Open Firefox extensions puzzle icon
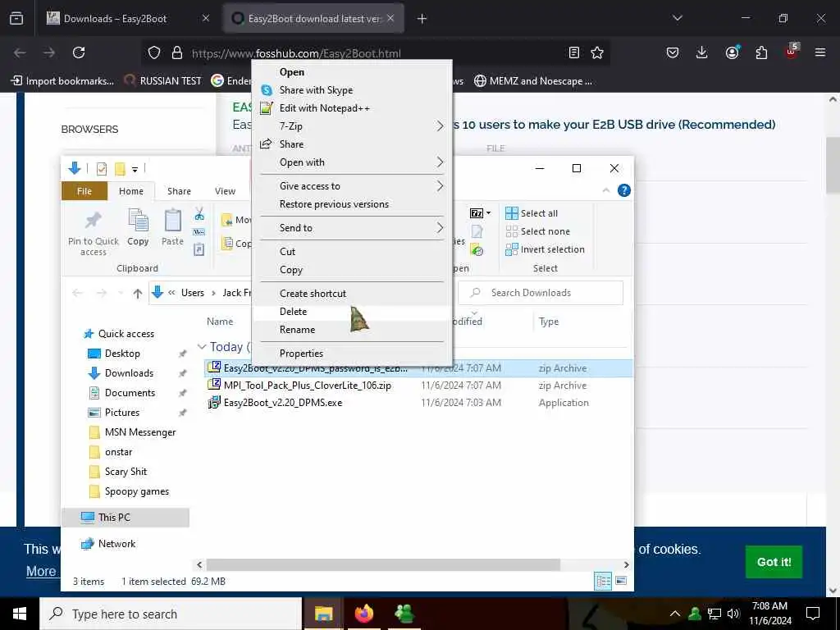Viewport: 840px width, 630px height. point(761,52)
